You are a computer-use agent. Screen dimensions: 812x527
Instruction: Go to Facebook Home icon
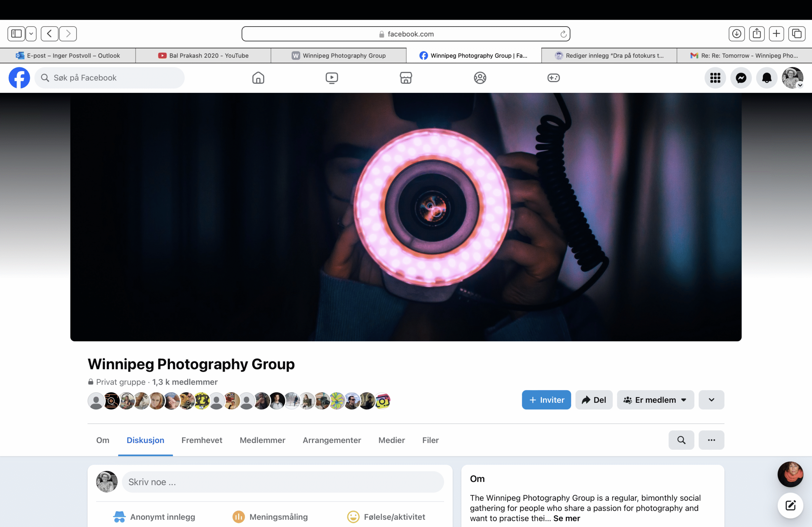pyautogui.click(x=258, y=78)
